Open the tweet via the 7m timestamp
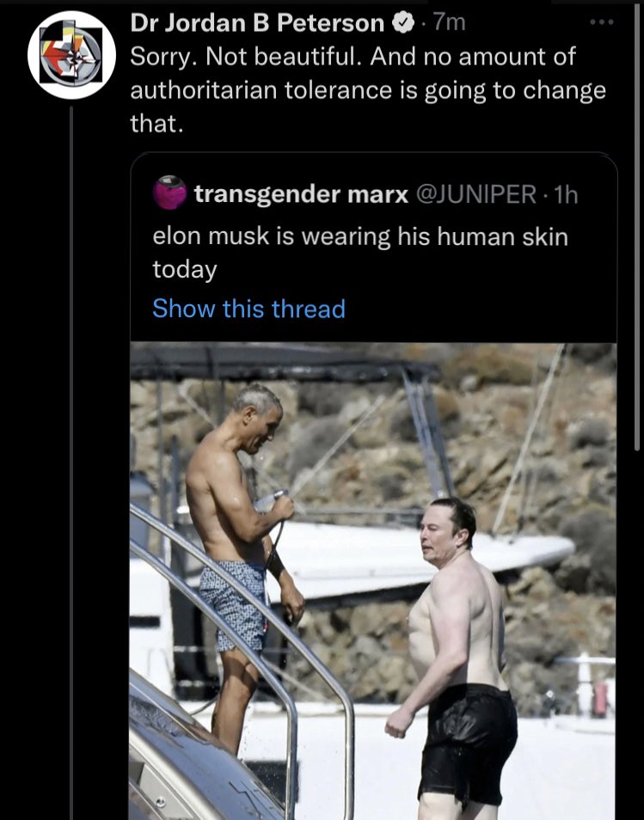Screen dimensions: 644x820 point(449,22)
